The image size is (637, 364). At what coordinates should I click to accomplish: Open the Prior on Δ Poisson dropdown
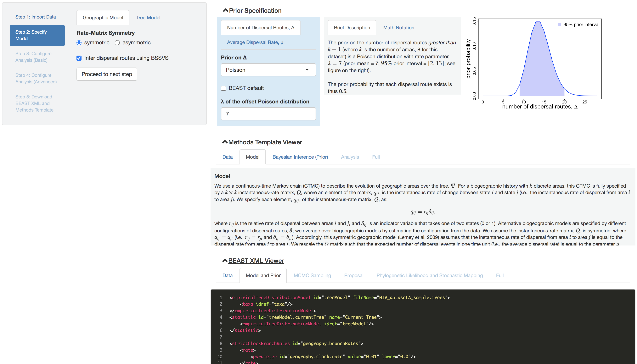(268, 70)
